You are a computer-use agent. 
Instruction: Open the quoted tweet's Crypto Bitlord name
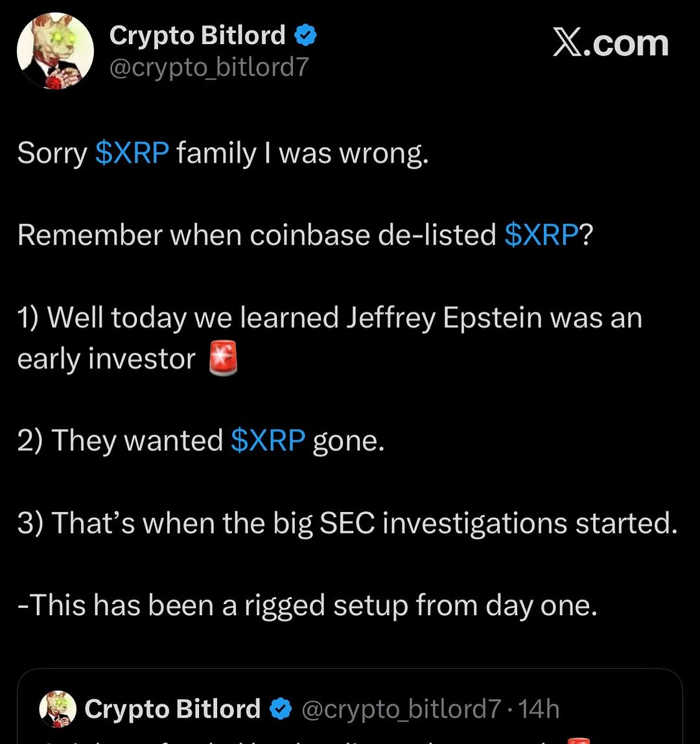(172, 709)
